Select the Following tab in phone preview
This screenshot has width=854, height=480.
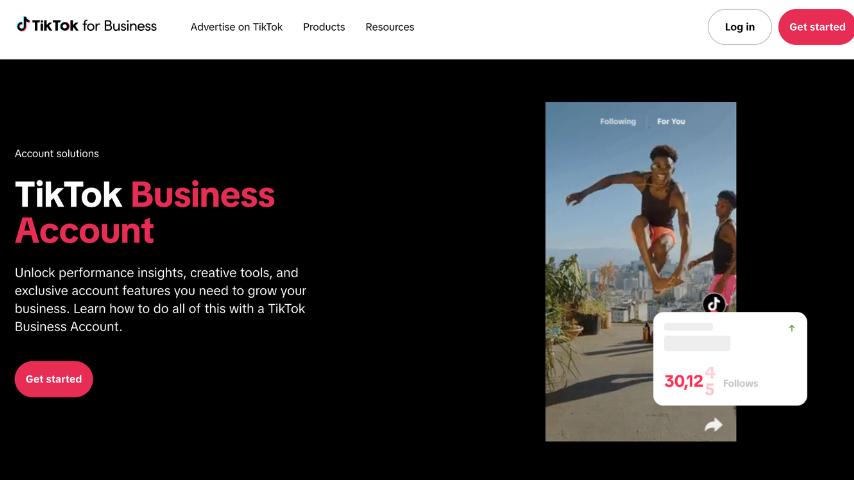pyautogui.click(x=618, y=121)
